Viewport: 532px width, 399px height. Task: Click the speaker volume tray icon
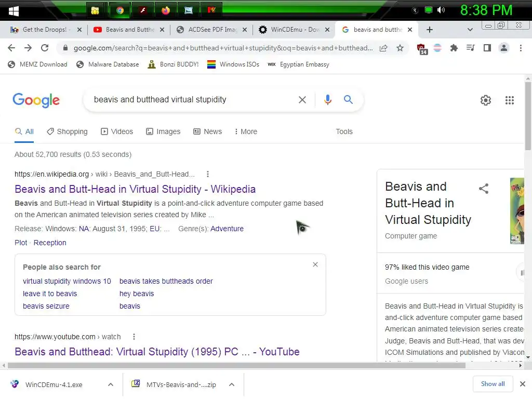coord(441,10)
